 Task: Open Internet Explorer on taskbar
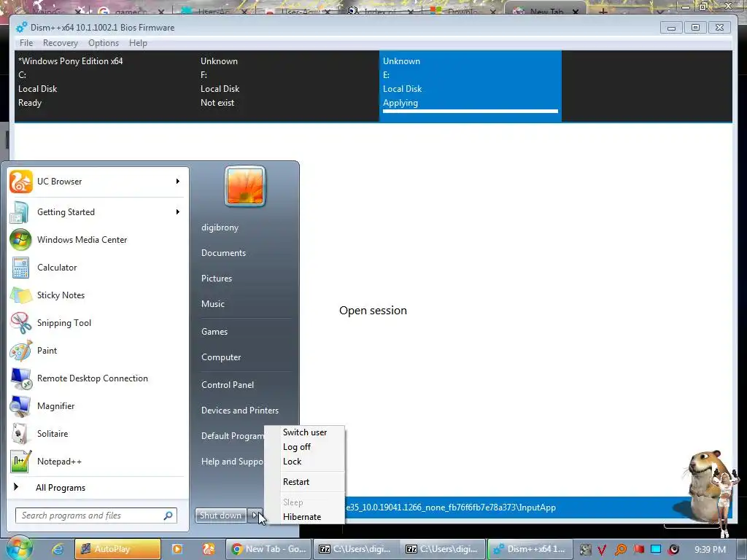(x=58, y=549)
